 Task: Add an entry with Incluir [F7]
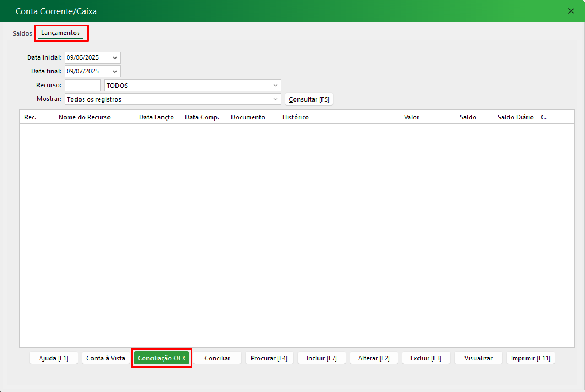321,358
